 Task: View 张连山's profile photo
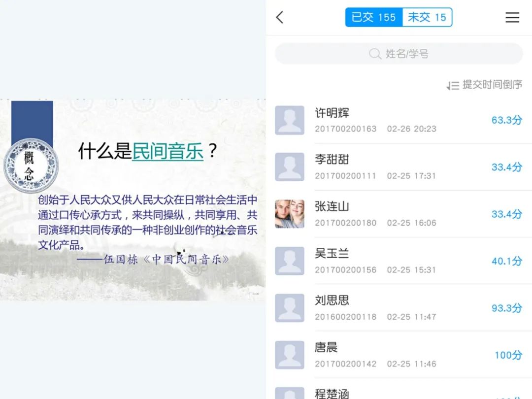click(x=290, y=214)
